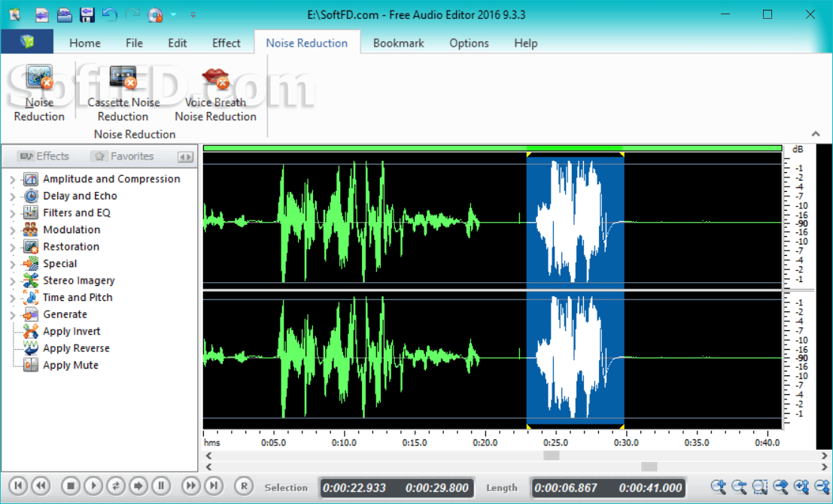
Task: Open the Home ribbon tab
Action: coord(84,43)
